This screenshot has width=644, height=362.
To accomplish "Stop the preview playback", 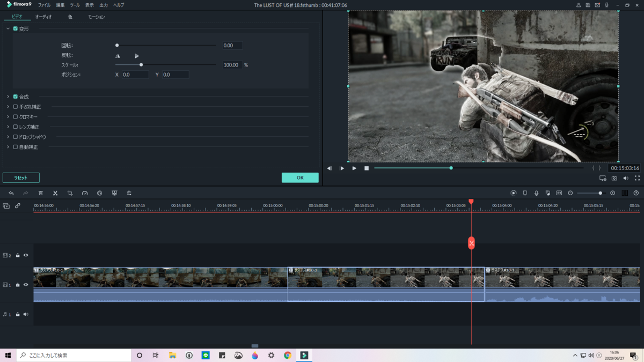I will (x=367, y=168).
